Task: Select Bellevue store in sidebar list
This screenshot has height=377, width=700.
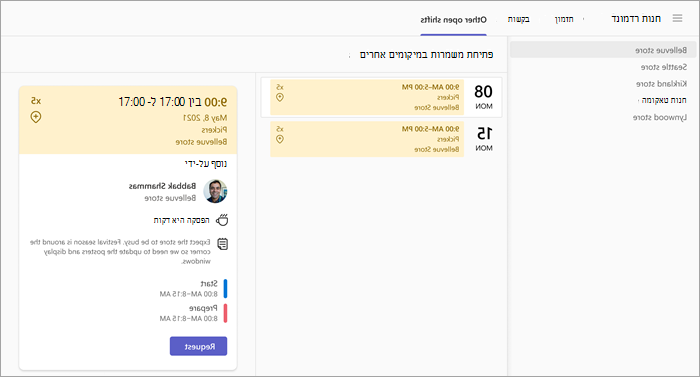Action: (603, 50)
